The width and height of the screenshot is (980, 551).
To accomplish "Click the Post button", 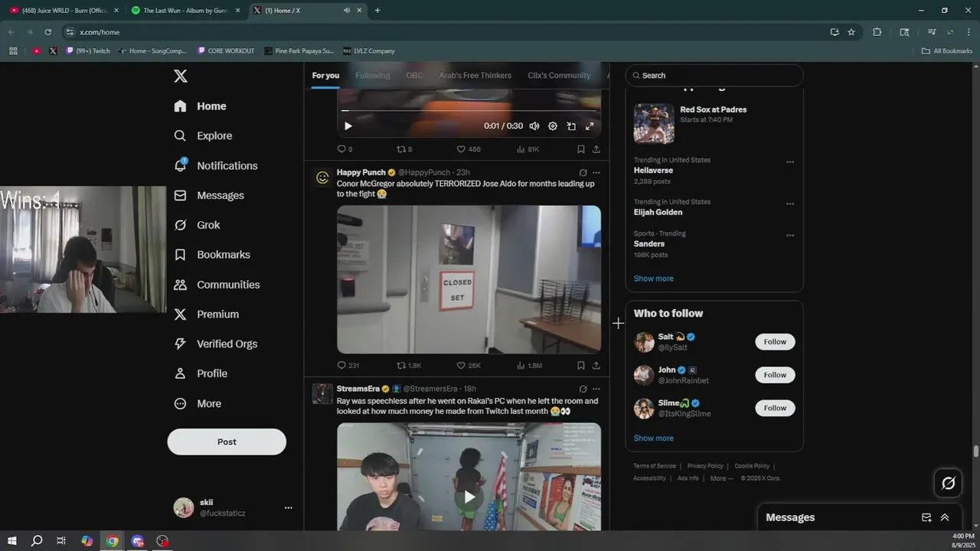I will click(227, 442).
